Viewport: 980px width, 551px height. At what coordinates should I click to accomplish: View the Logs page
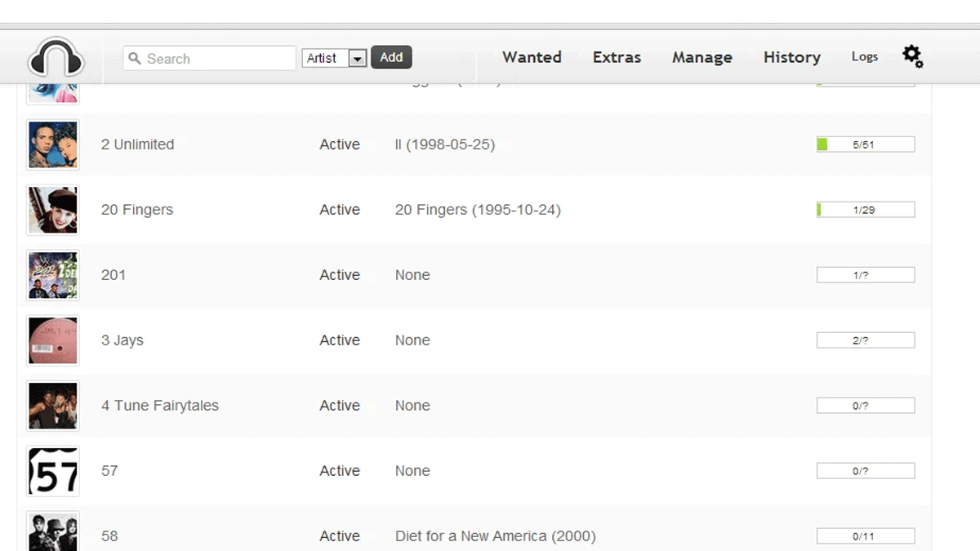pyautogui.click(x=864, y=56)
